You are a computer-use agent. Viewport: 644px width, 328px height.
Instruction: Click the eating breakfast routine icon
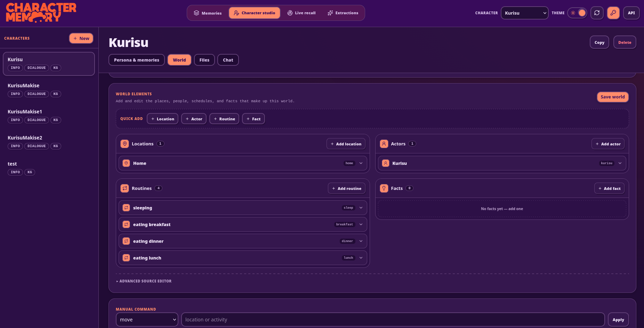126,224
